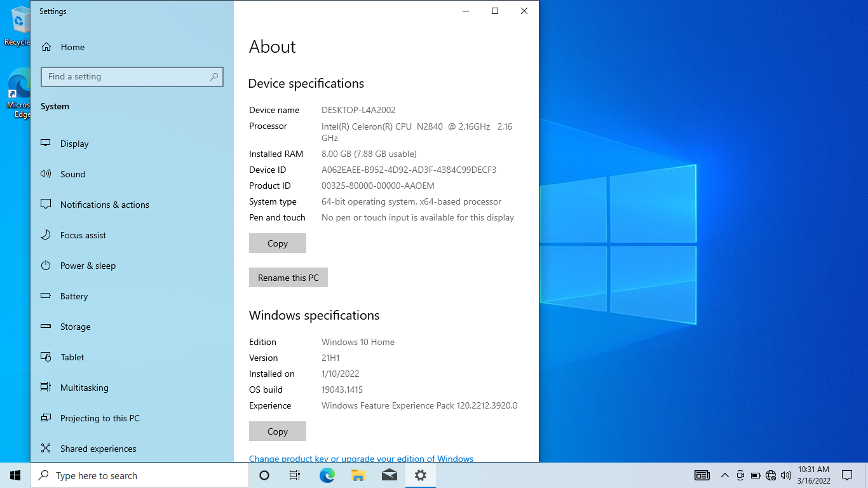The height and width of the screenshot is (488, 868).
Task: Click the Rename this PC button
Action: pyautogui.click(x=288, y=278)
